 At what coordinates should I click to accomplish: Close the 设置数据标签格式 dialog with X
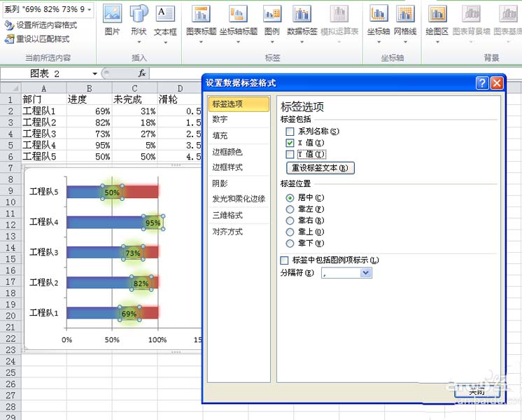click(497, 83)
